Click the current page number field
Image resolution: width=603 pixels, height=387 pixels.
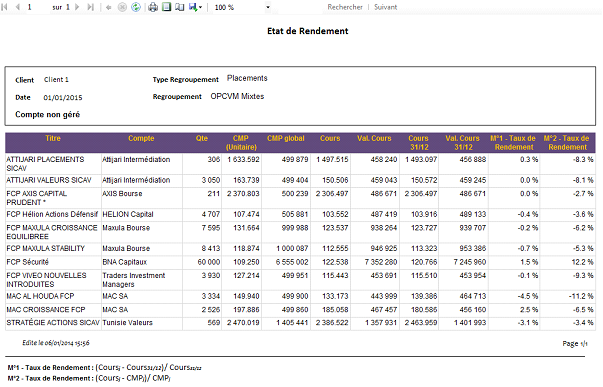coord(37,7)
